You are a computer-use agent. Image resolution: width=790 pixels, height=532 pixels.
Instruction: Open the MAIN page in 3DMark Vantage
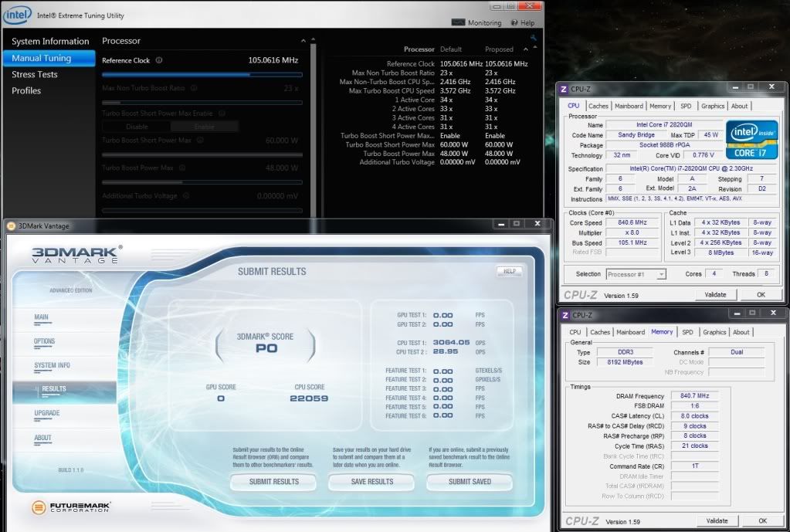point(41,317)
